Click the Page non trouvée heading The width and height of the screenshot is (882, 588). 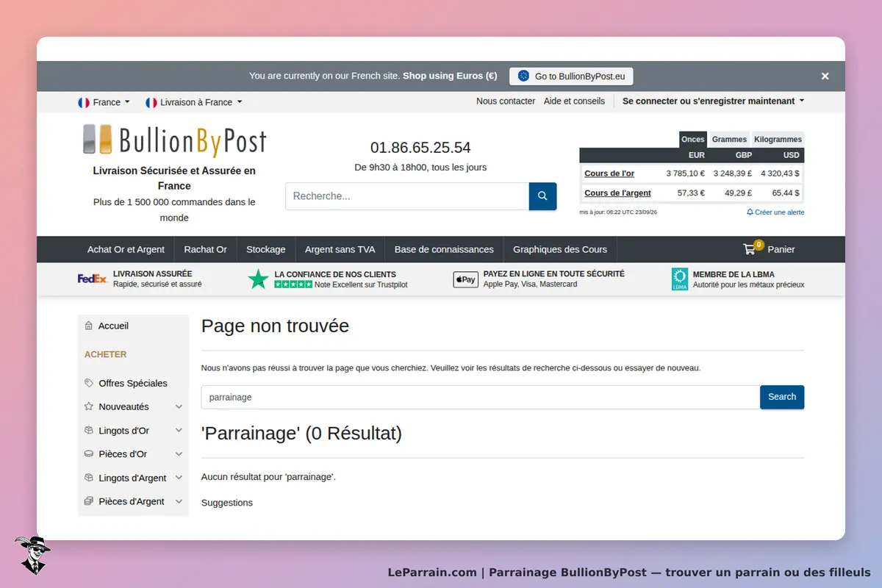[x=275, y=326]
